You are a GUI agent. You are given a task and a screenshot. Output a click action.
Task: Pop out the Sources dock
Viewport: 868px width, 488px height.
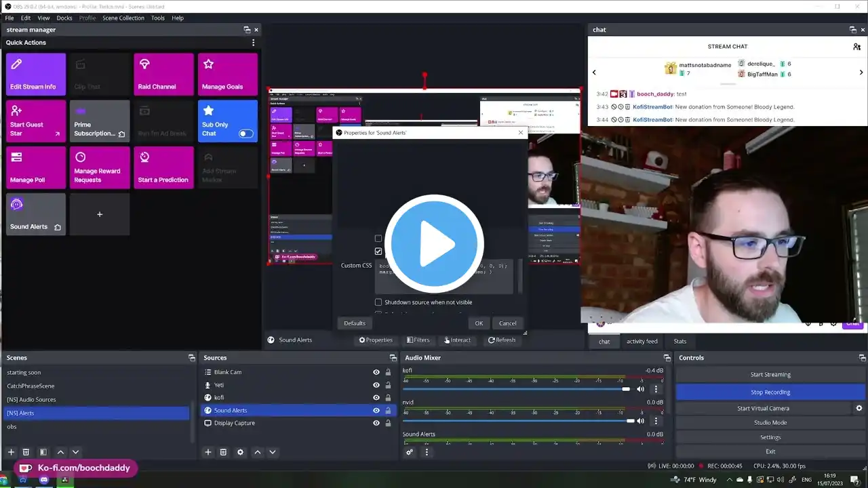click(x=393, y=358)
